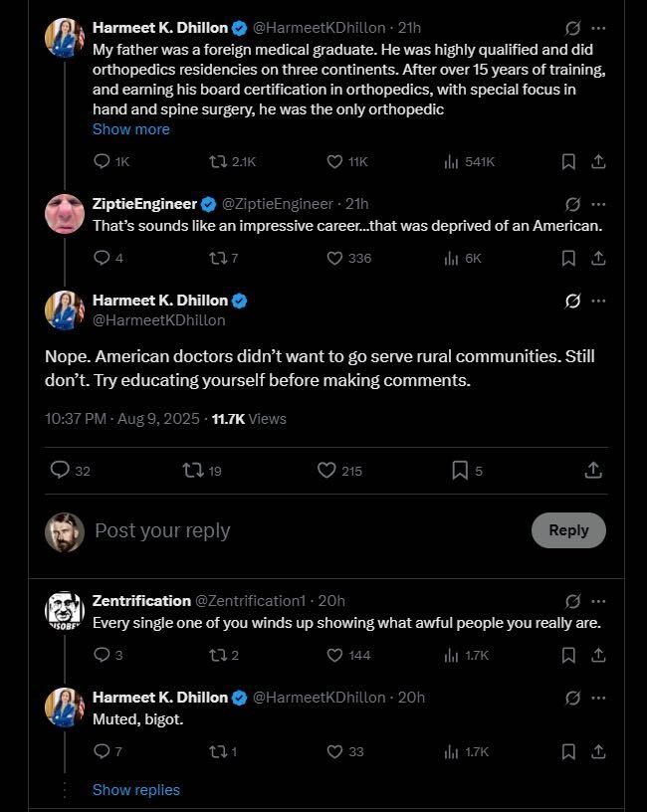
Task: Repost Zentrification's tweet with 2 reposts
Action: point(217,655)
